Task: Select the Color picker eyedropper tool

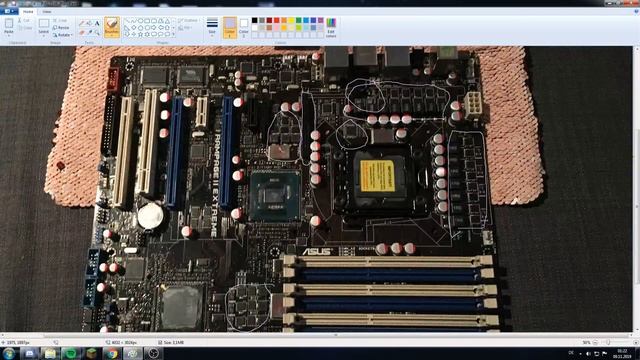Action: [x=90, y=32]
